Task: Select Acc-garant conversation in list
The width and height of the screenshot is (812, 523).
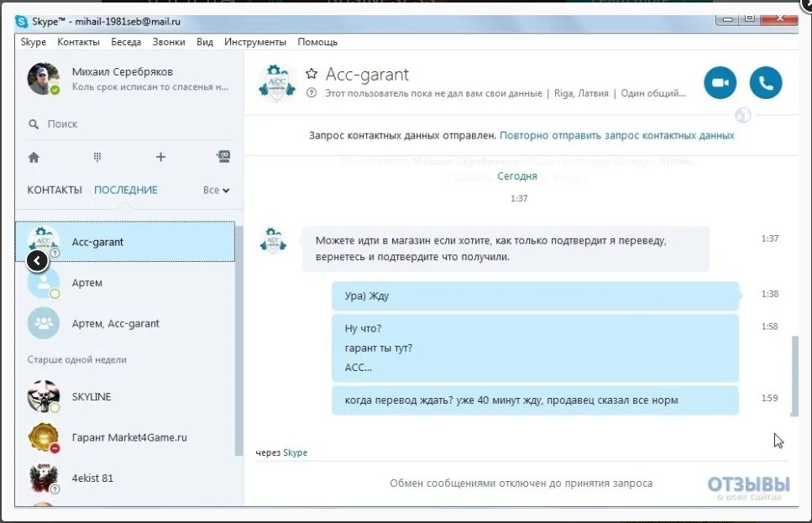Action: coord(125,242)
